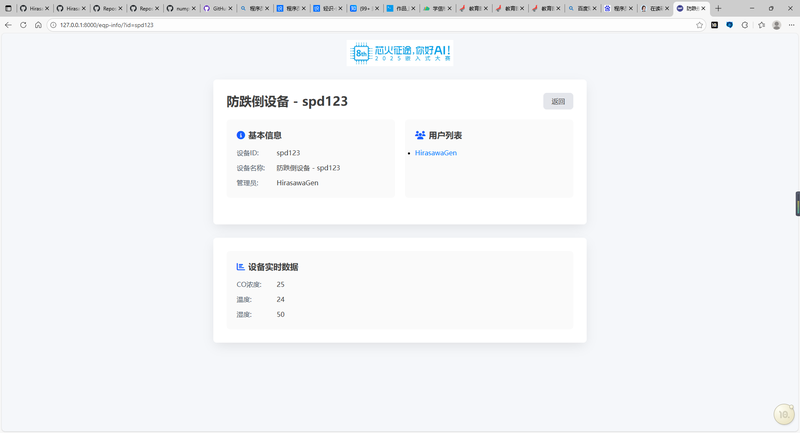
Task: Open the browser profile avatar
Action: [x=776, y=24]
